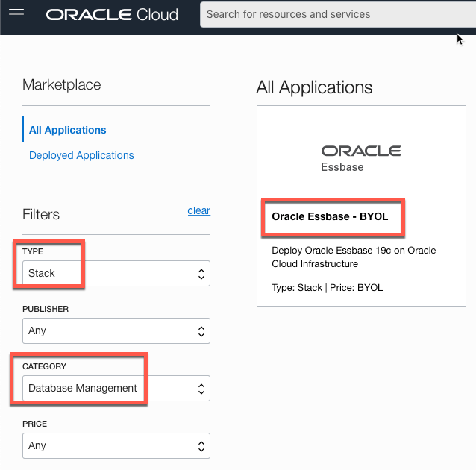Click the PRICE filter label
Screen dimensions: 476x470
tap(34, 424)
